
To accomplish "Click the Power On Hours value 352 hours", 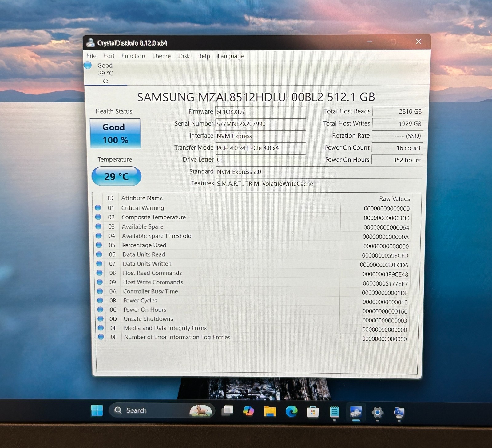I will pyautogui.click(x=397, y=160).
